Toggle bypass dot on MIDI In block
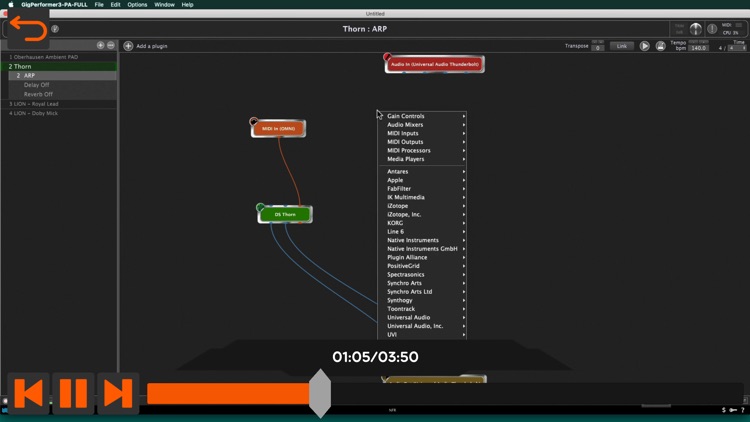 (254, 122)
